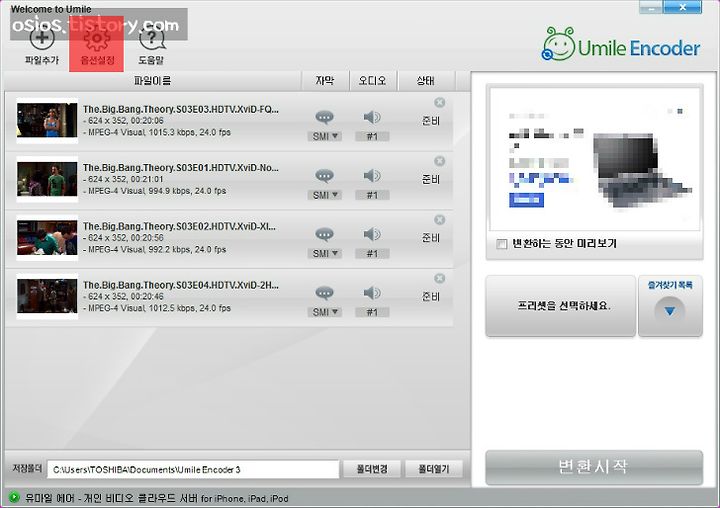This screenshot has height=508, width=720.
Task: Click text 'MPEG-4 Visual, 1015.3 kbps, 24.0 fps'
Action: [159, 132]
